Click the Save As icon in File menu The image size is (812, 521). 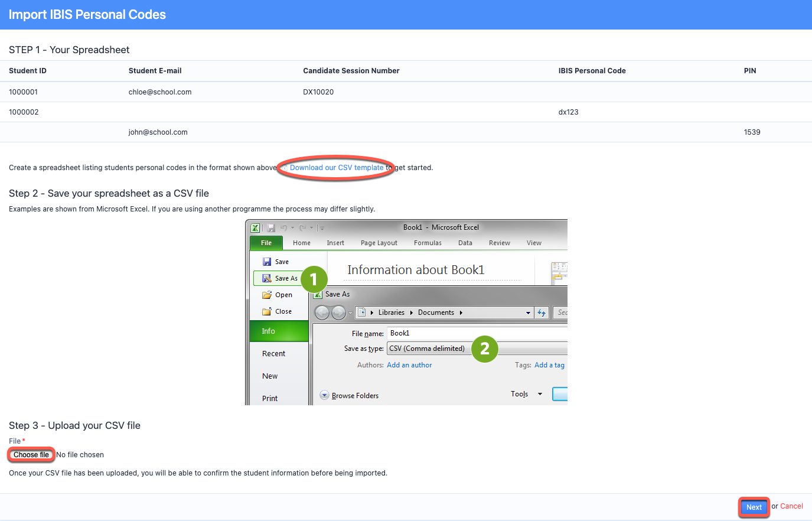pyautogui.click(x=267, y=278)
